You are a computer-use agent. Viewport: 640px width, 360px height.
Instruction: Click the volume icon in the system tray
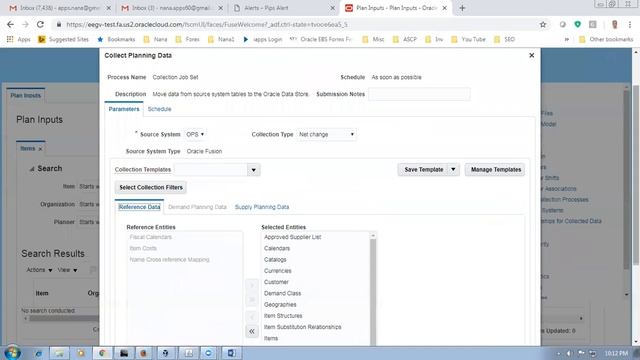point(569,353)
